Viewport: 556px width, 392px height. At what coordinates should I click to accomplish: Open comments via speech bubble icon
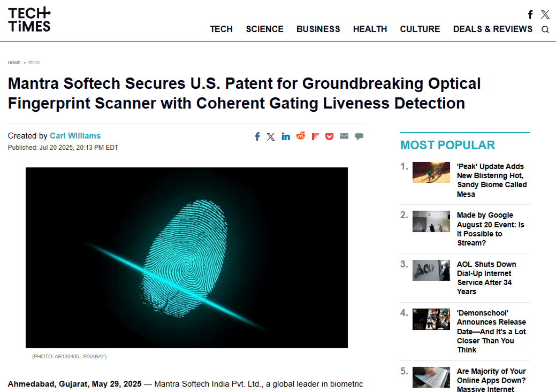(359, 136)
